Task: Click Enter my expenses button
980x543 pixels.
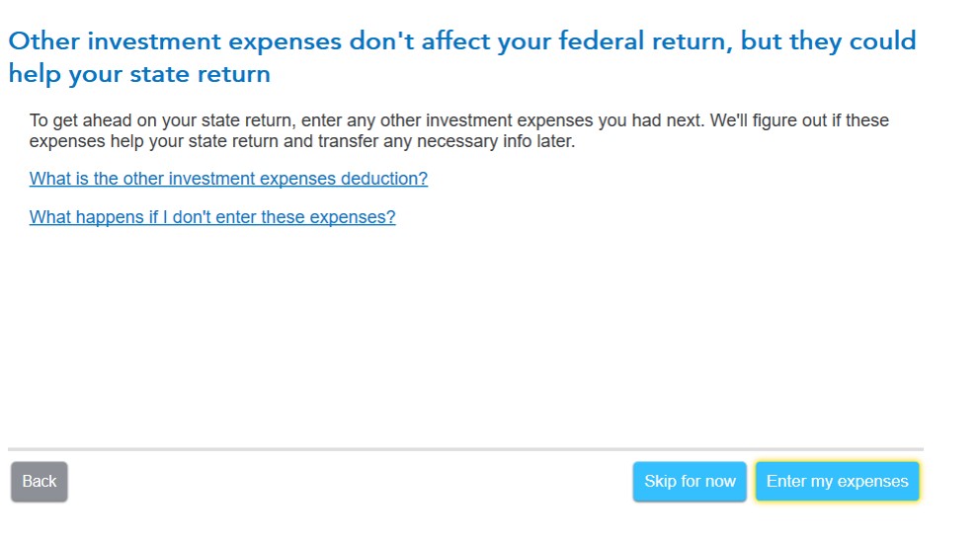Action: [837, 482]
